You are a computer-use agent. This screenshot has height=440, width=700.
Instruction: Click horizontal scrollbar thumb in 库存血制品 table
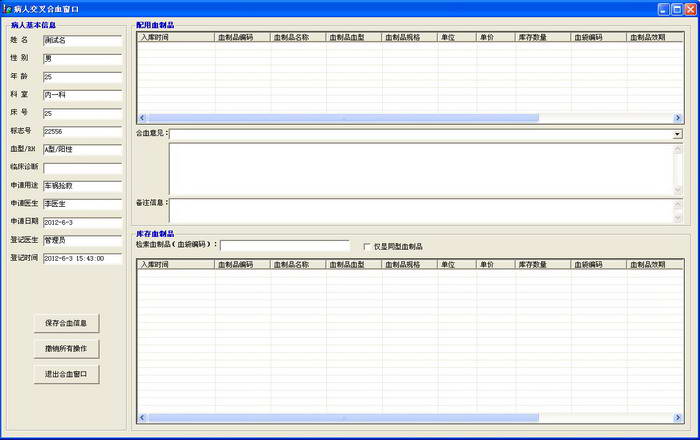pyautogui.click(x=343, y=418)
